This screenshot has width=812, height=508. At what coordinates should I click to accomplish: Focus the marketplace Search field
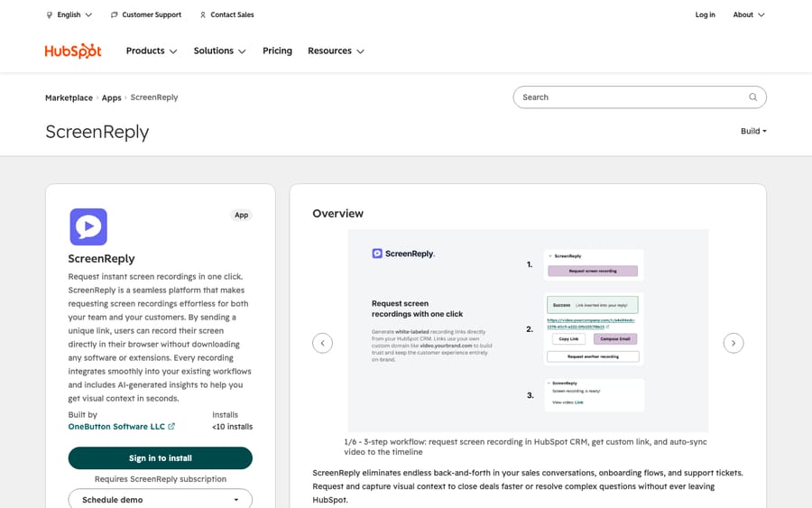point(640,97)
